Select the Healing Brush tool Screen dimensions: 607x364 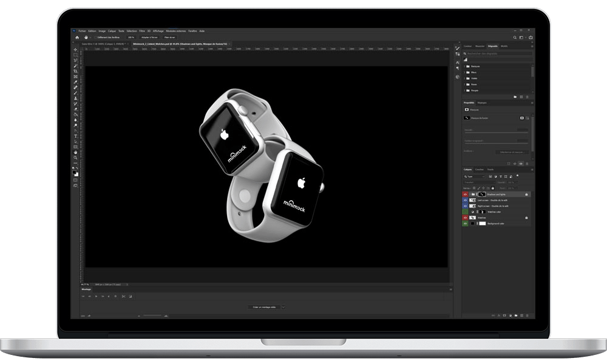click(x=75, y=87)
